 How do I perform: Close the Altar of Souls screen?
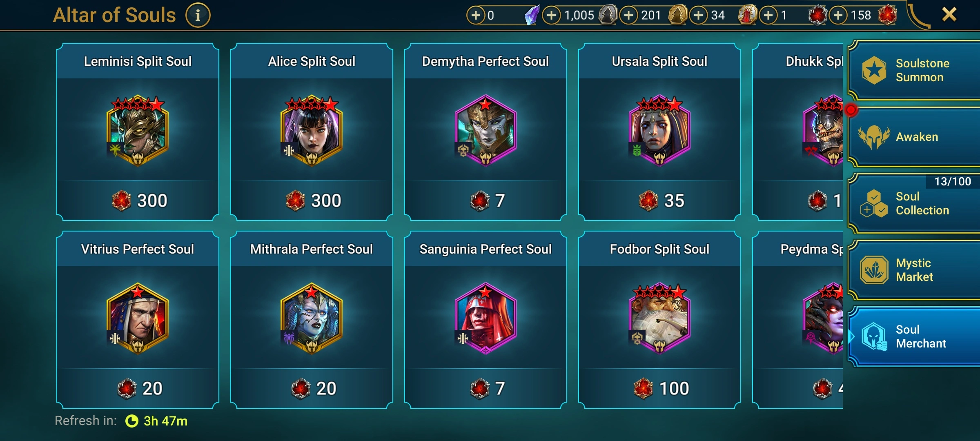(949, 15)
